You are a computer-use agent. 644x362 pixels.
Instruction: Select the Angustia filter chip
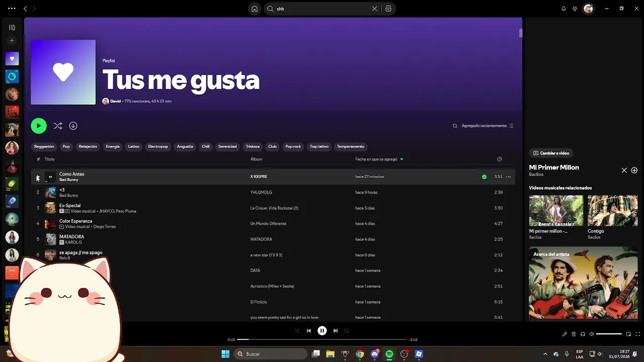185,146
